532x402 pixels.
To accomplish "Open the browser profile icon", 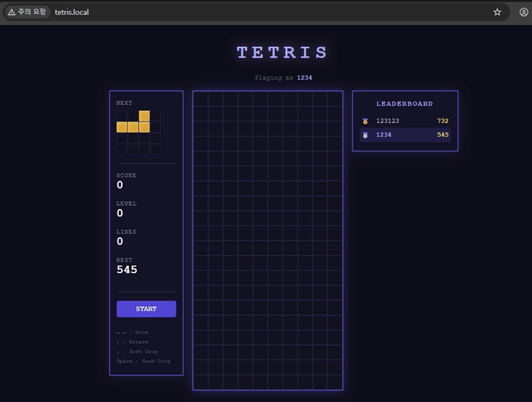I will [524, 12].
